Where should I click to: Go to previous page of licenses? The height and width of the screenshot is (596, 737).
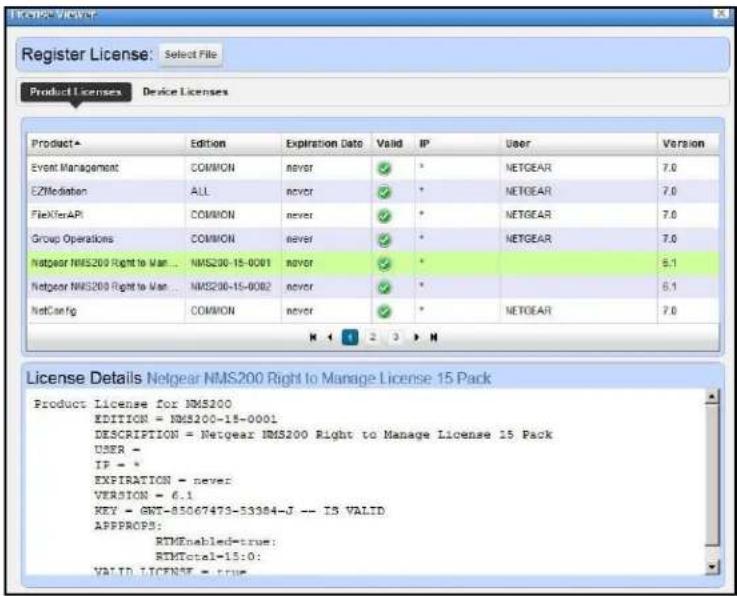pos(330,337)
